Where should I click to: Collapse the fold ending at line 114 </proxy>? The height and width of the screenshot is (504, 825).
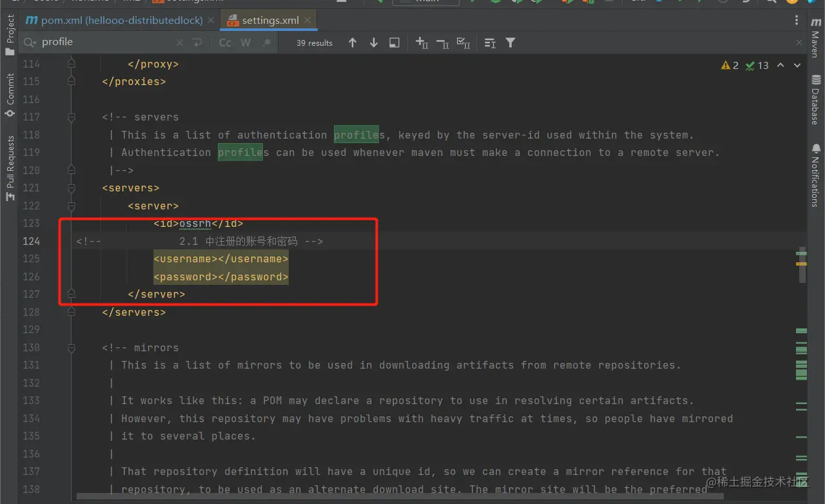[72, 64]
